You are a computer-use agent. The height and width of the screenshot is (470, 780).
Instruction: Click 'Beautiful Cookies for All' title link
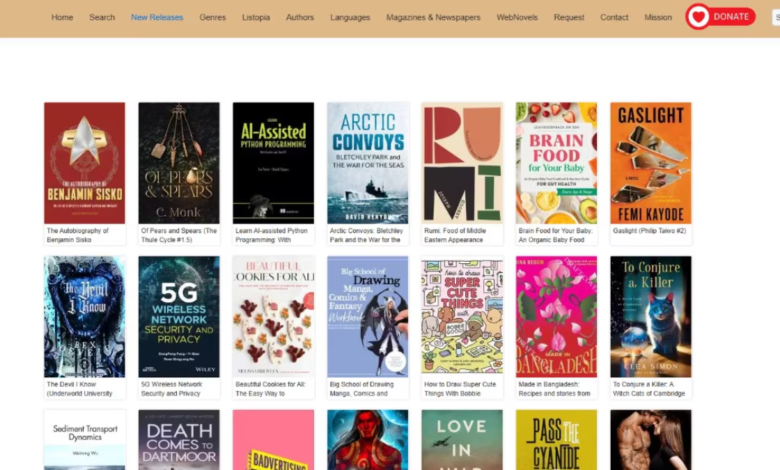click(270, 389)
